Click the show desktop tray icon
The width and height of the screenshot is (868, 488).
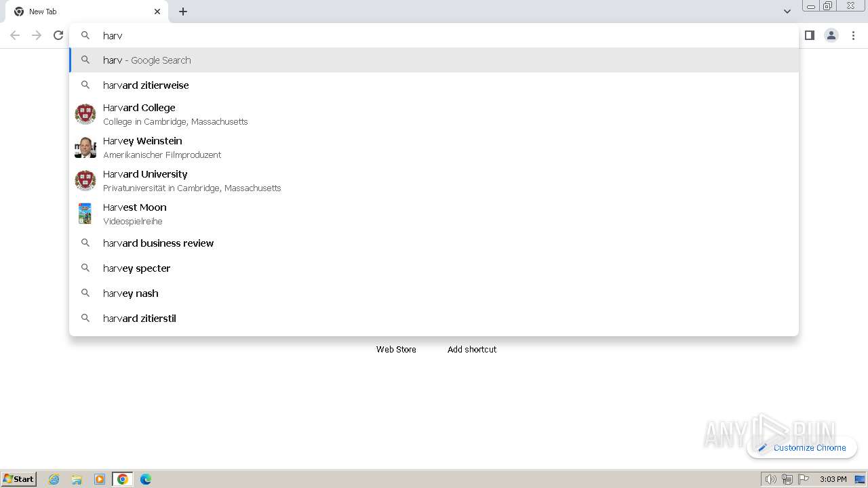[860, 479]
